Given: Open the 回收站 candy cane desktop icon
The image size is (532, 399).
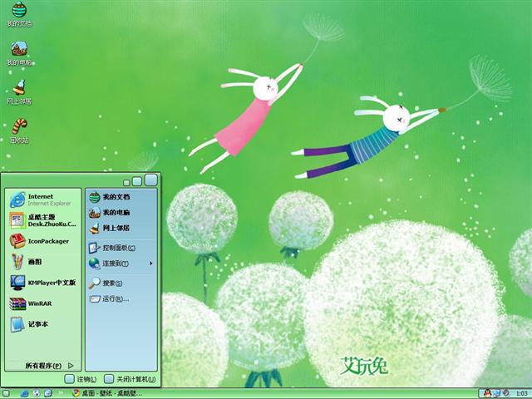Looking at the screenshot, I should click(19, 131).
